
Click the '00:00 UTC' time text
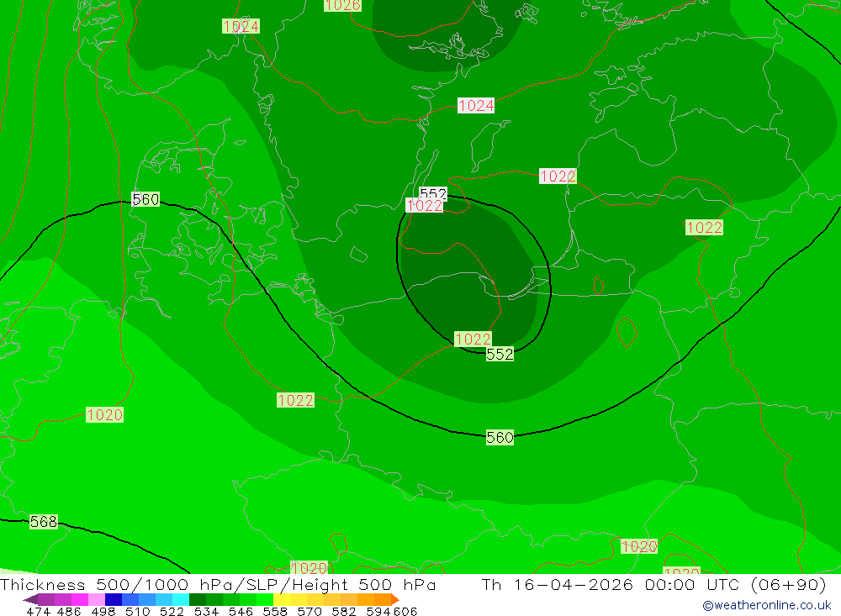692,584
